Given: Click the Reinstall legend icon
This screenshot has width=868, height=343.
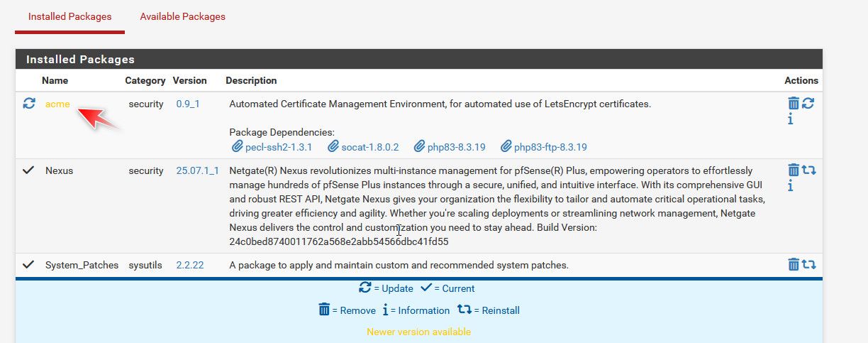Looking at the screenshot, I should [464, 310].
